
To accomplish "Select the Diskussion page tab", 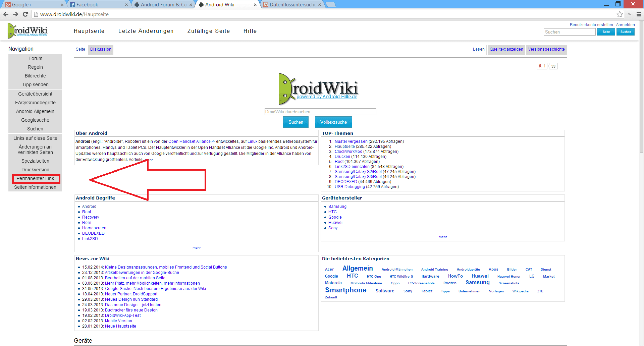I will (101, 49).
